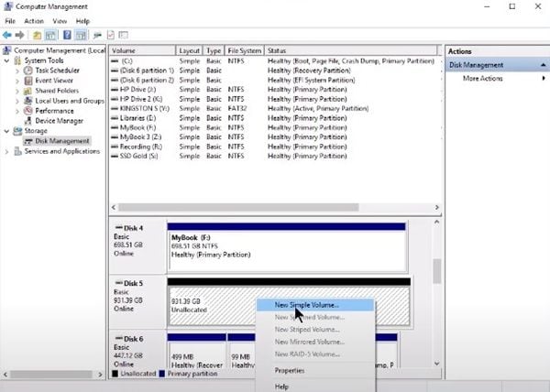Sort by the Layout column header
Image resolution: width=550 pixels, height=392 pixels.
[189, 50]
